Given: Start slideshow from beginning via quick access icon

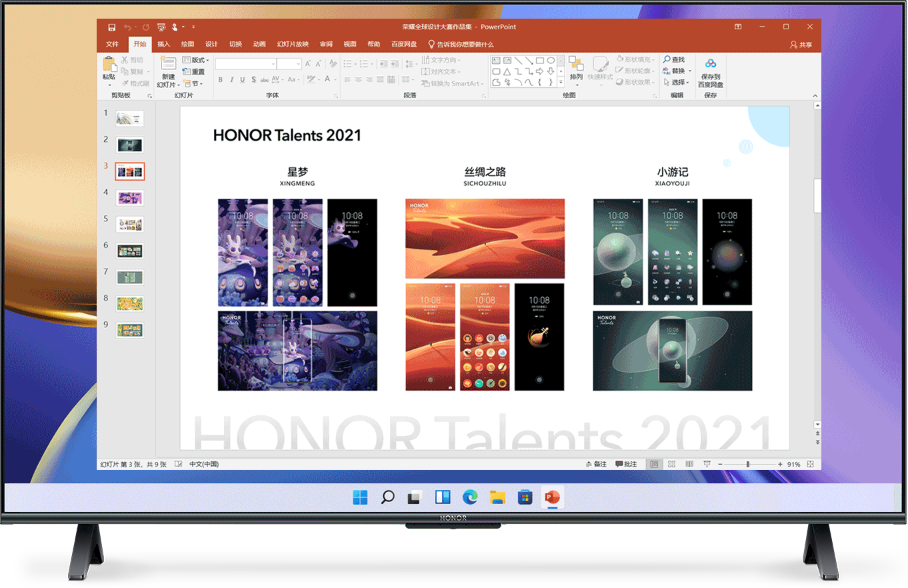Looking at the screenshot, I should pos(161,27).
